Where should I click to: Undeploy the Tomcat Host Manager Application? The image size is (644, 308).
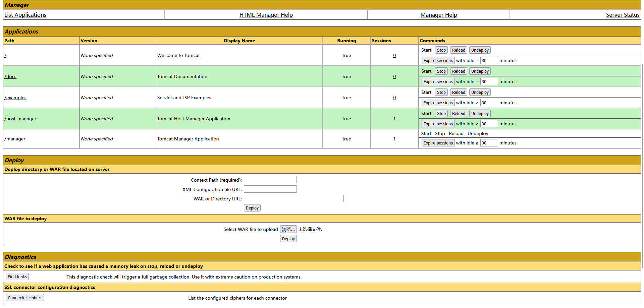click(480, 113)
